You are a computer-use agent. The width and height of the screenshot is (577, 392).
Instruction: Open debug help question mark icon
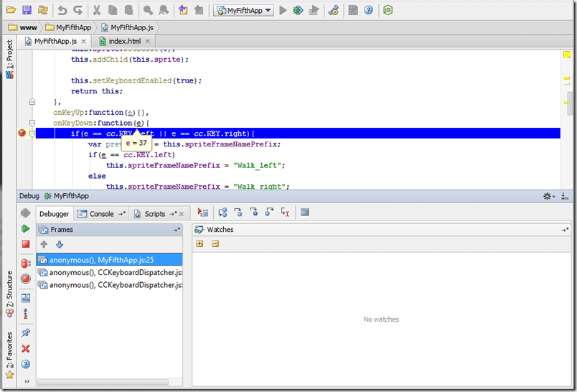pyautogui.click(x=25, y=365)
